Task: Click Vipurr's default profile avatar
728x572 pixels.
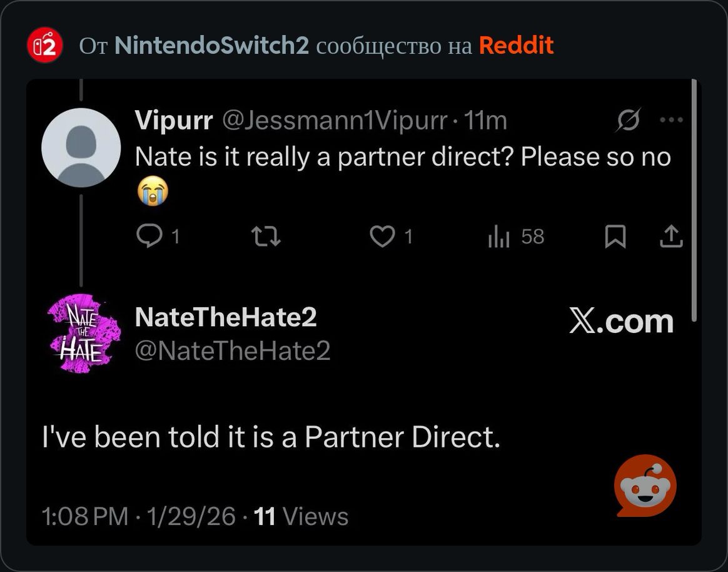Action: 81,148
